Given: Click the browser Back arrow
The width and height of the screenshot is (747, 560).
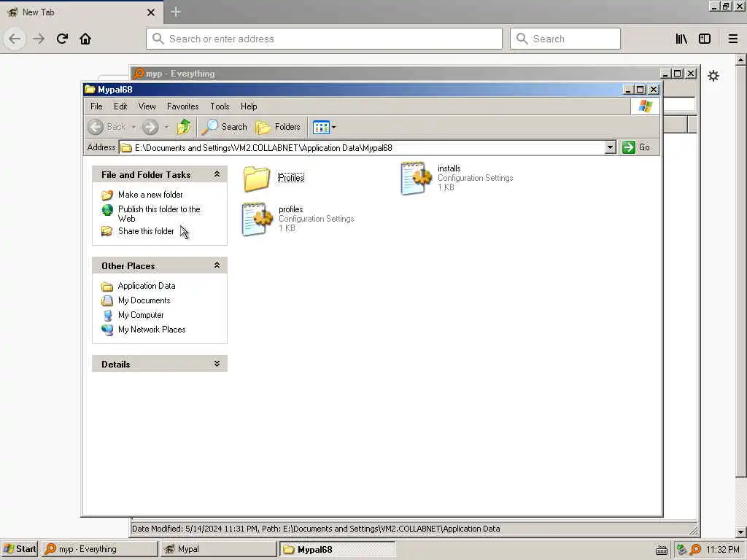Looking at the screenshot, I should click(15, 39).
